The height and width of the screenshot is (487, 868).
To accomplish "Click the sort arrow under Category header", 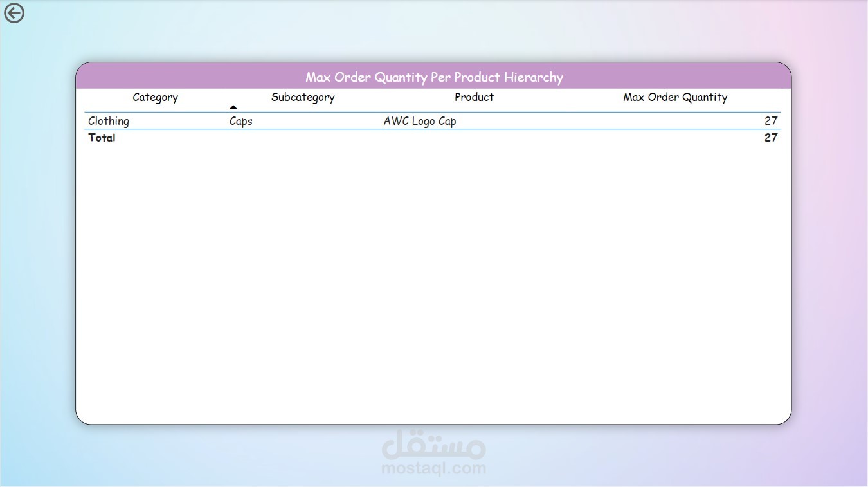I will pos(233,107).
